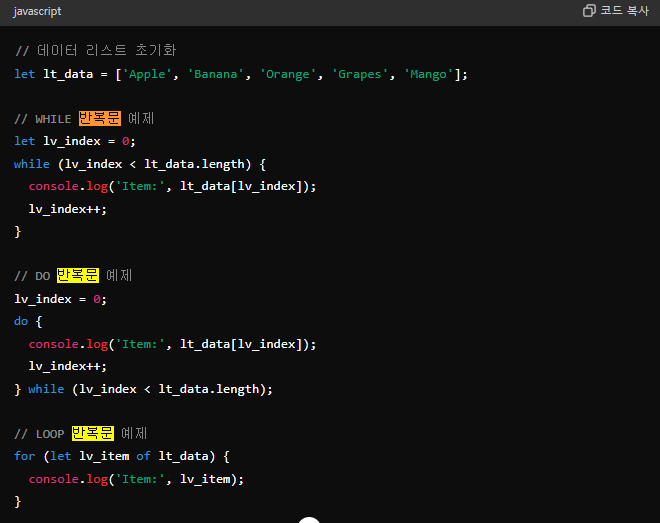Click the DO word in the comment
Screen dimensions: 660x523
[x=43, y=276]
